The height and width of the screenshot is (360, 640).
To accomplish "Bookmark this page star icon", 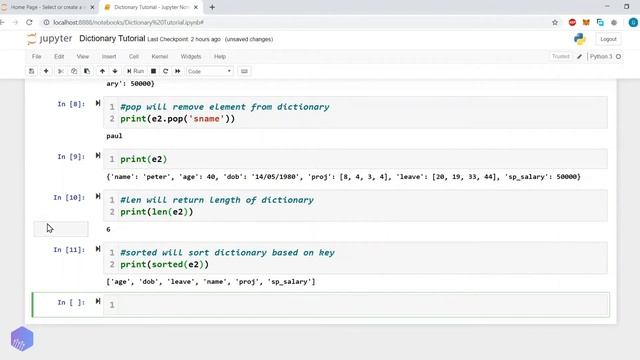I will [x=555, y=22].
